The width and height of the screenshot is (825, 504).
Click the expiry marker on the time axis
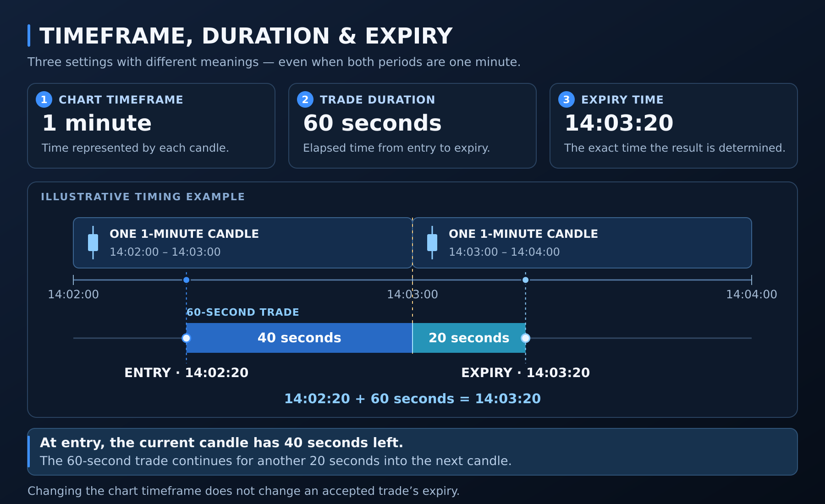pos(526,280)
